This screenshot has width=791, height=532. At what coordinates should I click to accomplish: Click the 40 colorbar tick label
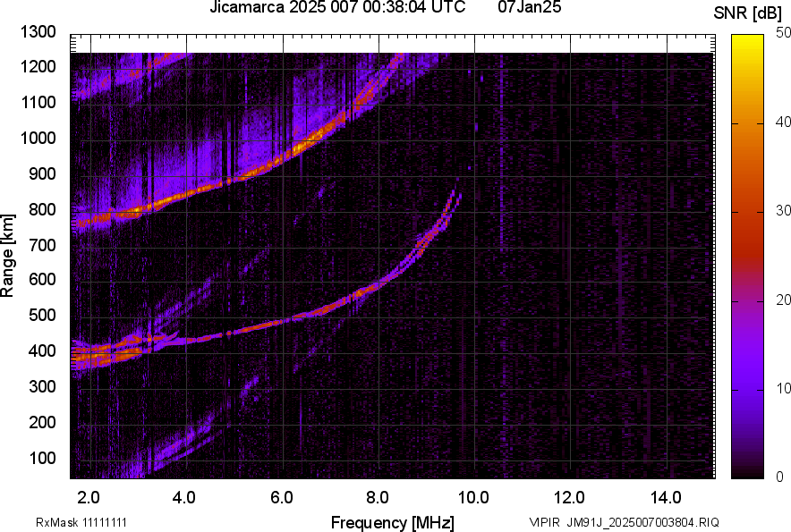[x=784, y=122]
